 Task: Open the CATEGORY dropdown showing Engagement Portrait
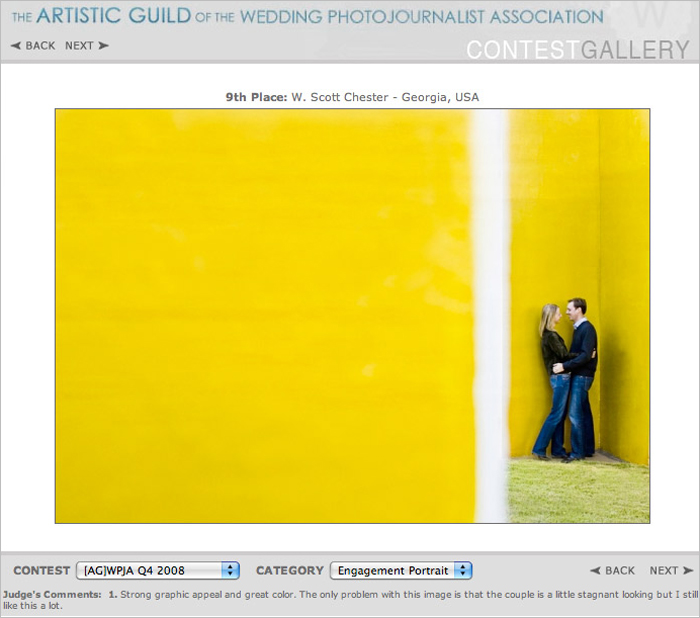tap(401, 570)
